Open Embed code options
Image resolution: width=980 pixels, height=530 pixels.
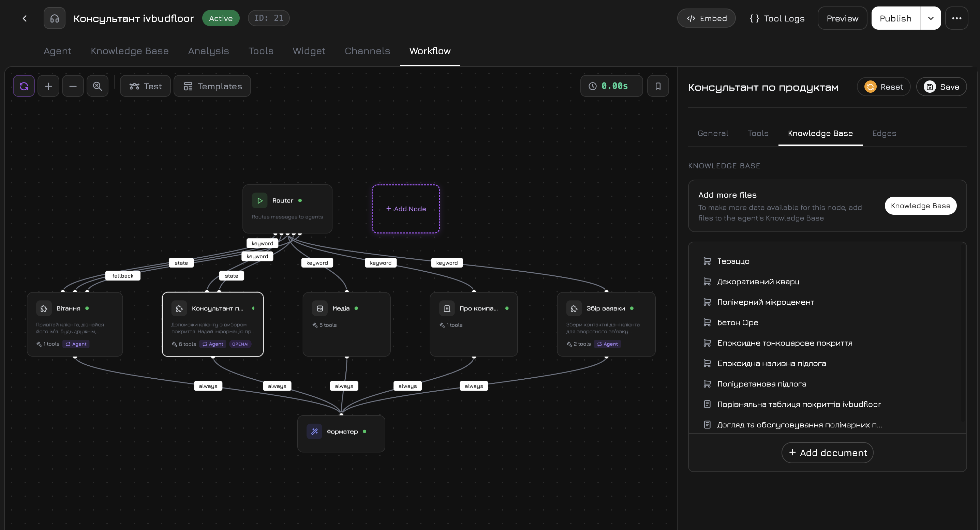[x=706, y=18]
